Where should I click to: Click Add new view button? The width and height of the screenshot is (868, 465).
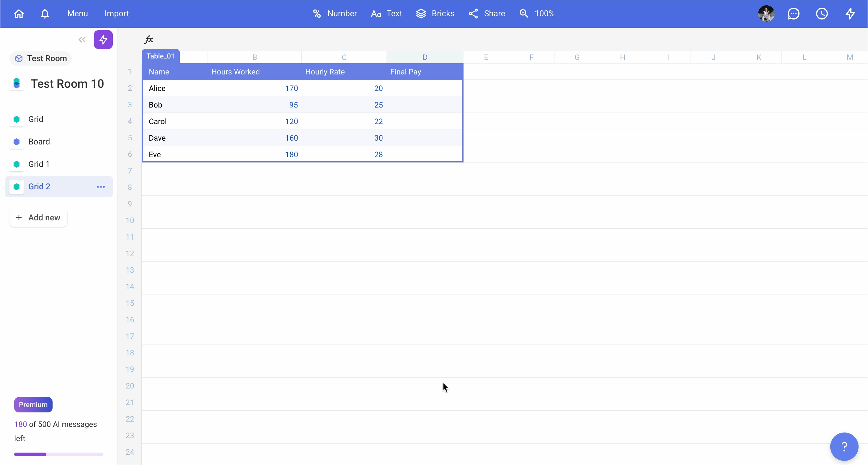click(x=38, y=217)
